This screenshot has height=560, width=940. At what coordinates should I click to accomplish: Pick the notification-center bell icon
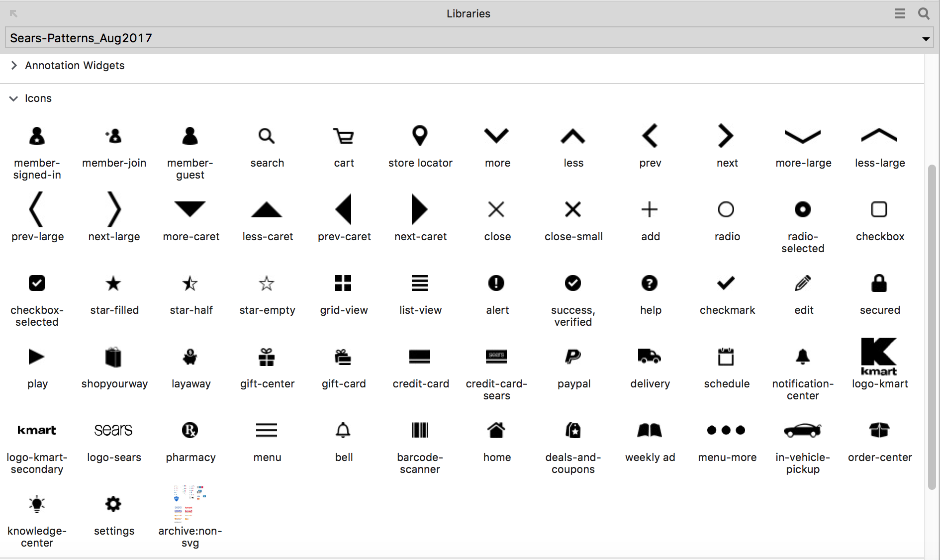(x=803, y=357)
